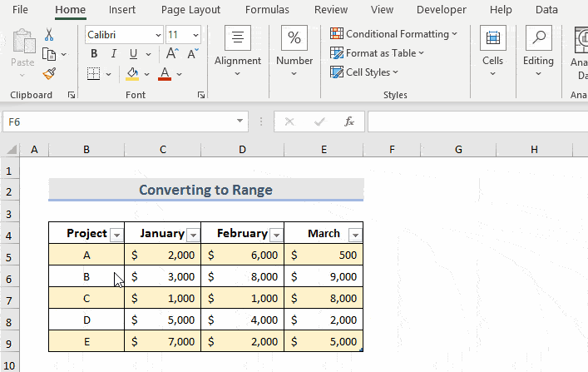Open the February column filter dropdown

[x=276, y=235]
